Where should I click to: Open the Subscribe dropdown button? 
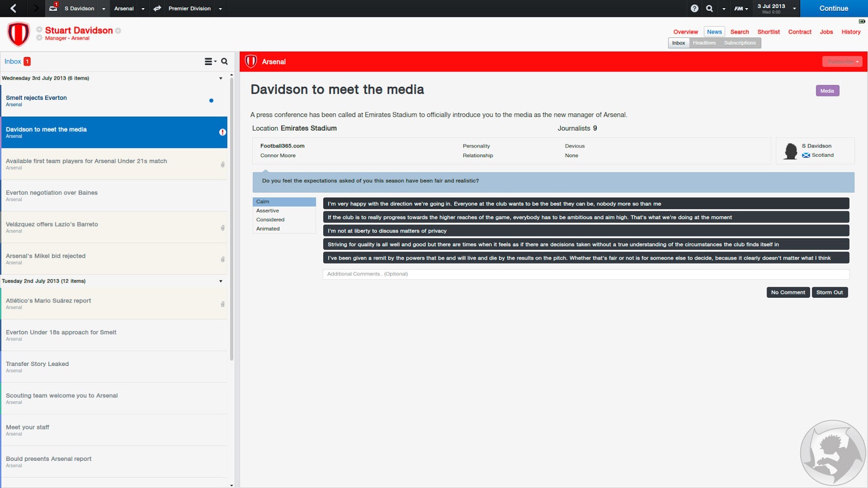(x=842, y=62)
